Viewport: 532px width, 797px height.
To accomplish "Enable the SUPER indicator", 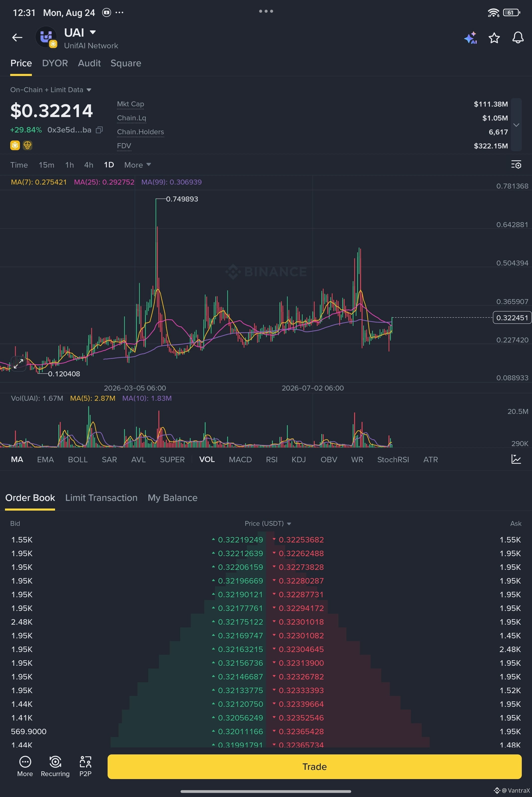I will (x=172, y=460).
